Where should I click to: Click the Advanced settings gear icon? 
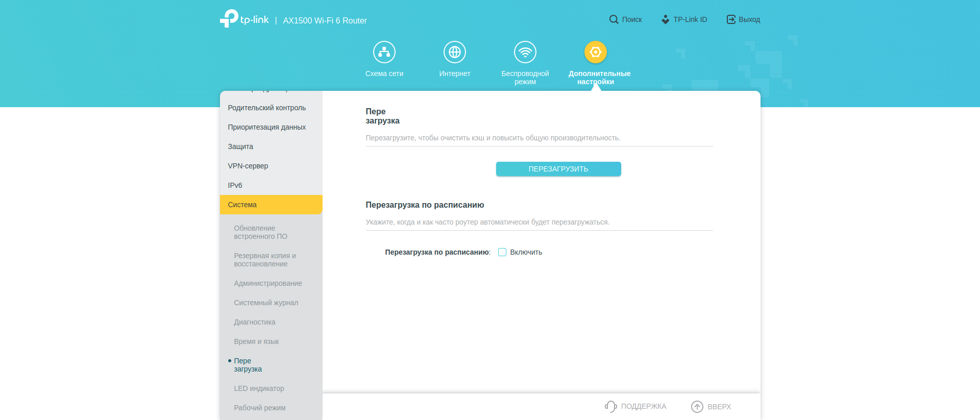595,52
